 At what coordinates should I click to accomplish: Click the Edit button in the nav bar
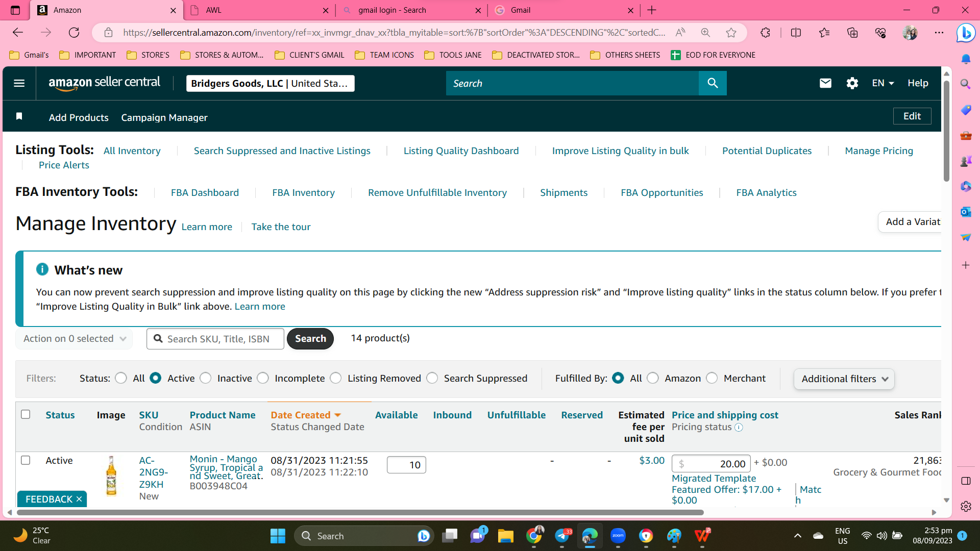(912, 116)
